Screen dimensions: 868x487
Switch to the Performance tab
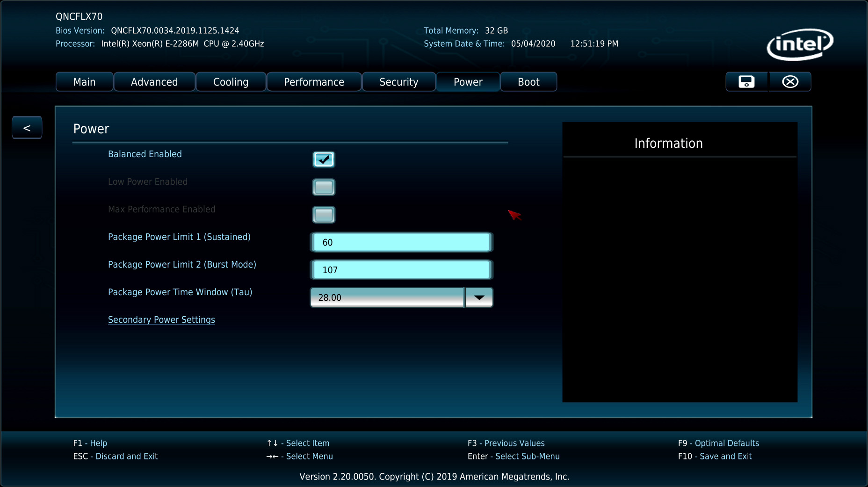(314, 82)
